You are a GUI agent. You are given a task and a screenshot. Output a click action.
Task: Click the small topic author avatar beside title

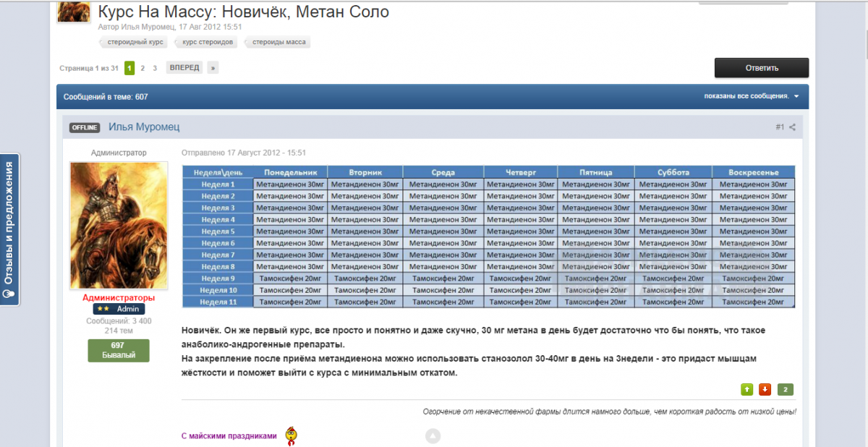74,12
